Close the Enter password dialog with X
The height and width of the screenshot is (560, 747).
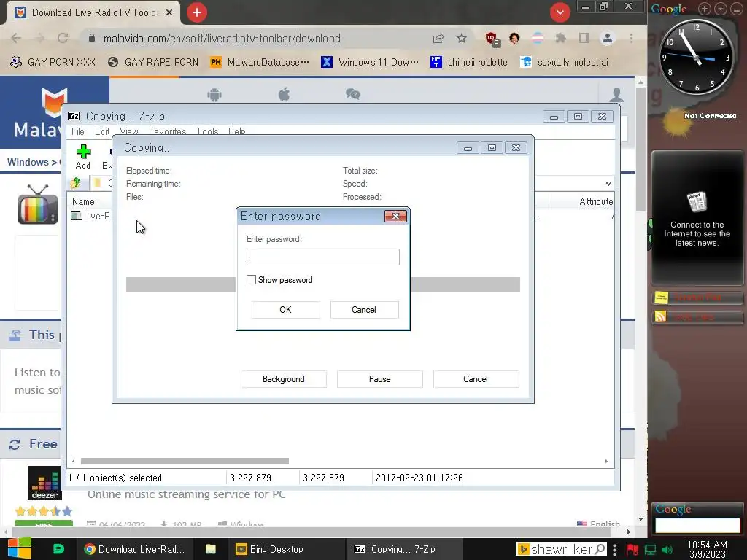point(395,216)
